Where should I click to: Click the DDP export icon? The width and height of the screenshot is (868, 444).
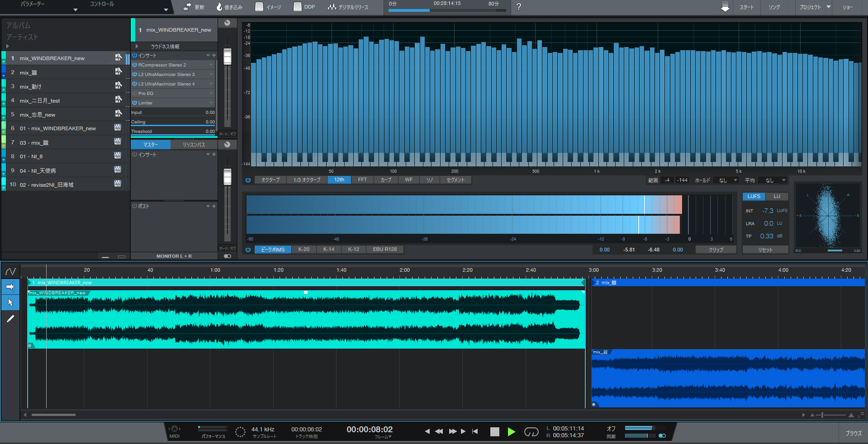point(297,7)
